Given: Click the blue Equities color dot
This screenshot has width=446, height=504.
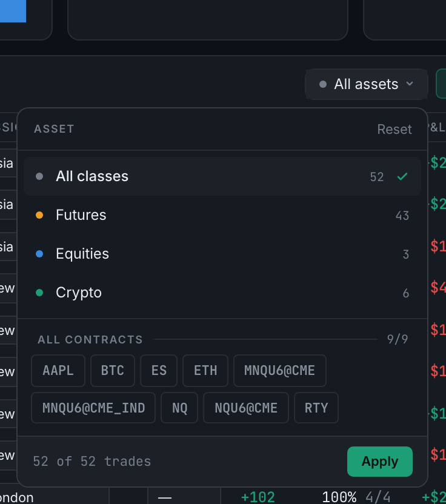Looking at the screenshot, I should pos(39,254).
